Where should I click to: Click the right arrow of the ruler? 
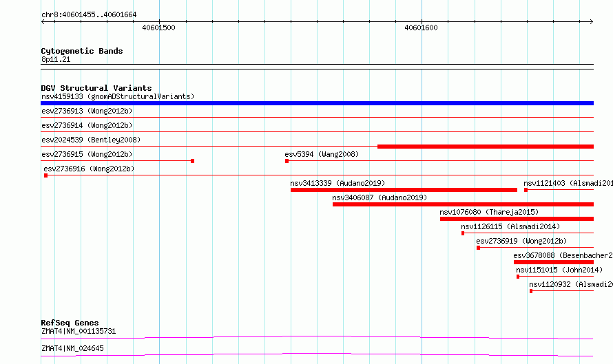592,22
